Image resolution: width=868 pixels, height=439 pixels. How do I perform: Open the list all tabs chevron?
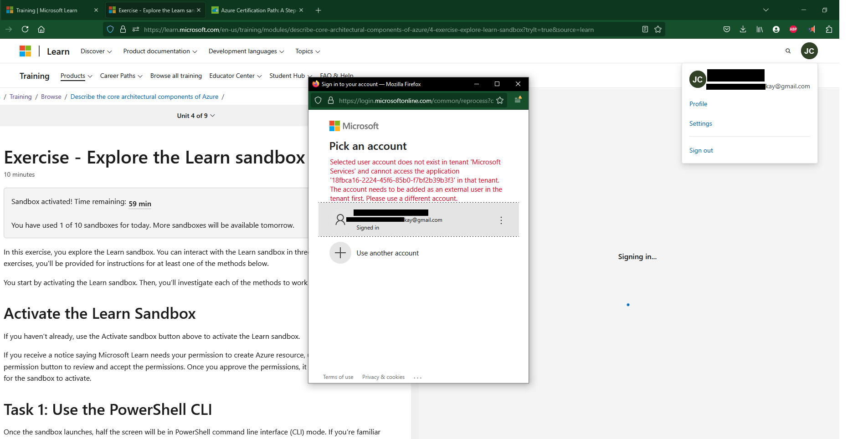766,10
